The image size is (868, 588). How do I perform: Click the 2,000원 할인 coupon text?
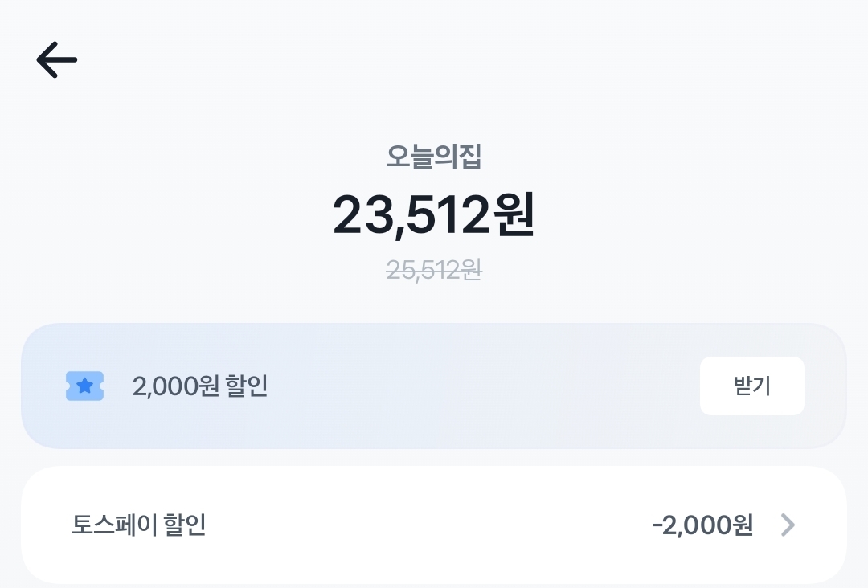tap(199, 386)
